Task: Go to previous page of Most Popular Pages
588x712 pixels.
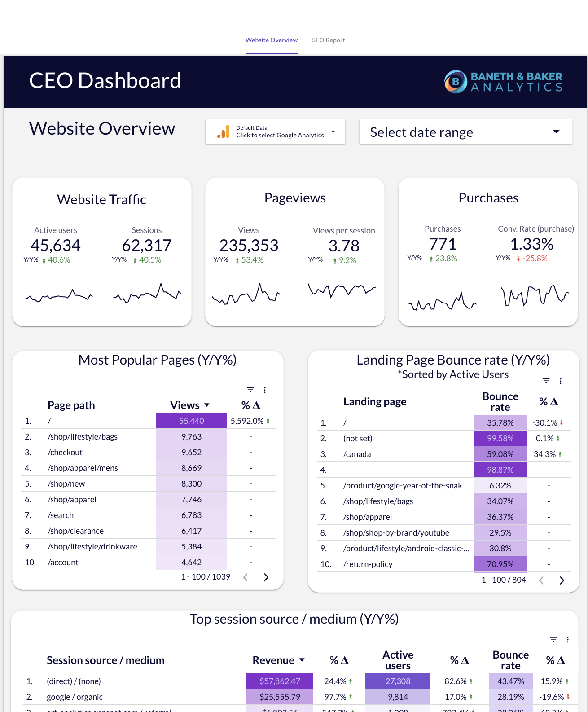Action: point(246,577)
